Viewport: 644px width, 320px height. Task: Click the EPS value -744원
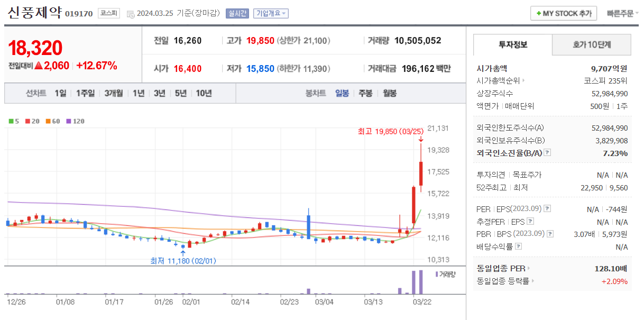pos(617,209)
